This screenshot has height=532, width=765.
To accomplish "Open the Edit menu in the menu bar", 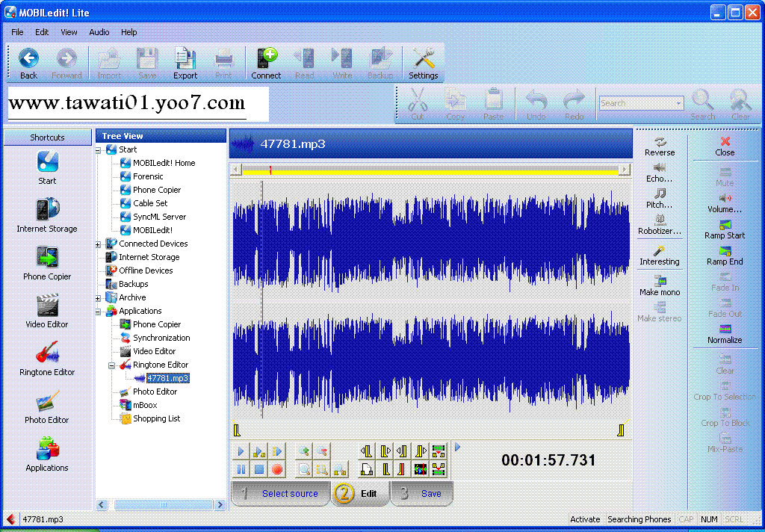I will coord(42,32).
